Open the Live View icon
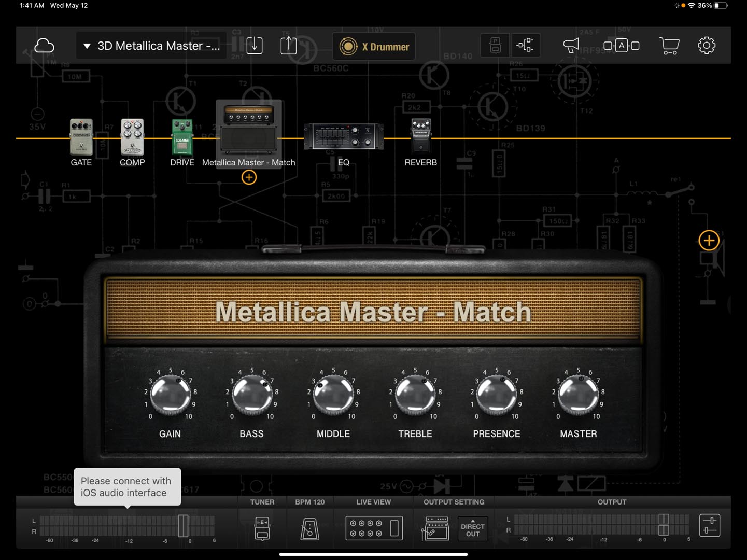This screenshot has width=747, height=560. click(x=374, y=528)
